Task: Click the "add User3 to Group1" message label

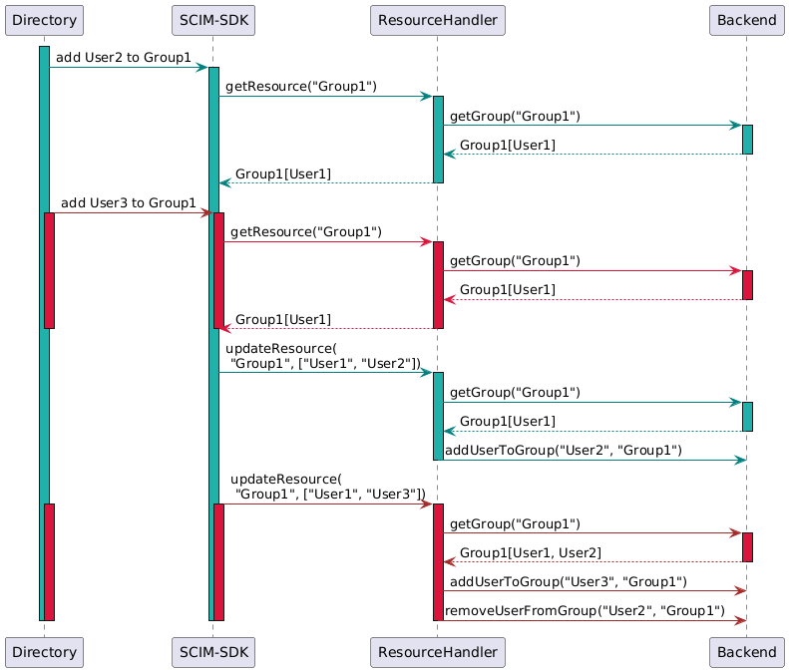Action: pyautogui.click(x=128, y=203)
